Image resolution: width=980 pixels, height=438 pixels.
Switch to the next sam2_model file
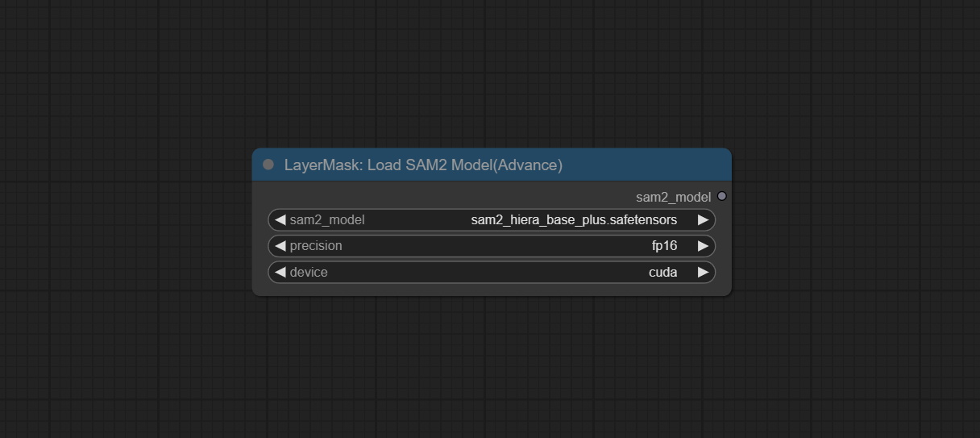[703, 220]
